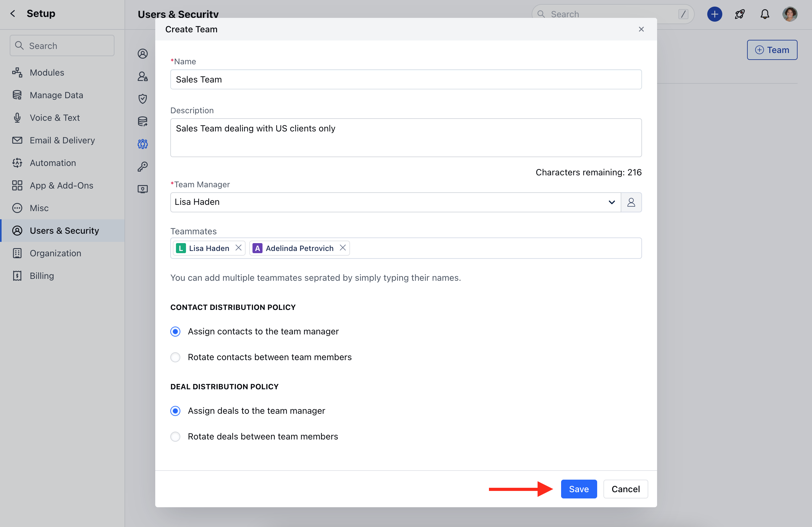812x527 pixels.
Task: Cancel the Create Team dialog
Action: 625,489
